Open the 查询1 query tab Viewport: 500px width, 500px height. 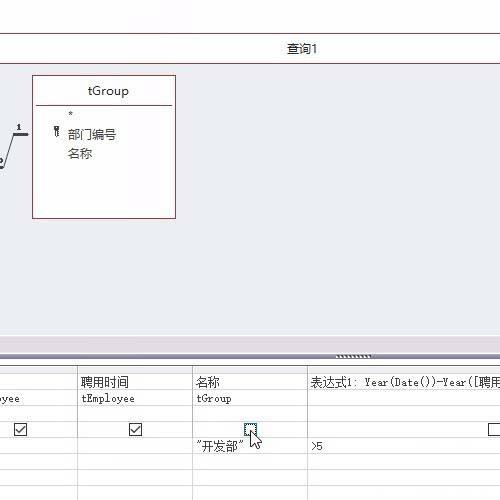click(x=302, y=49)
